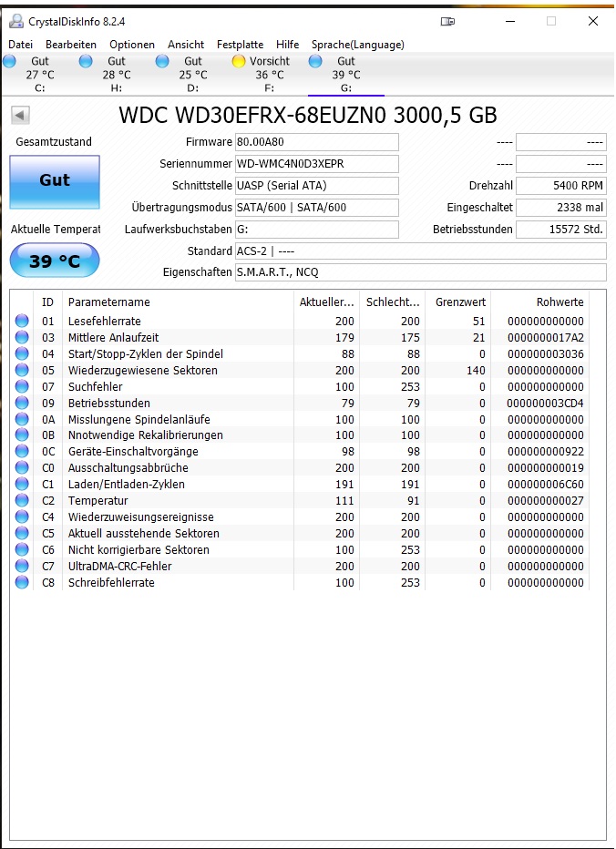The height and width of the screenshot is (849, 616).
Task: Click status icon for Start/Stopp-Zyklen der Spindel
Action: click(22, 353)
